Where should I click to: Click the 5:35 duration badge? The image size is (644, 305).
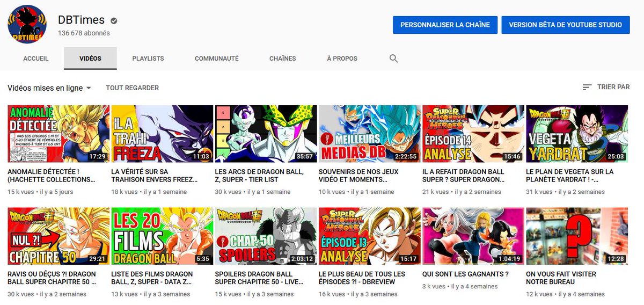(x=202, y=259)
